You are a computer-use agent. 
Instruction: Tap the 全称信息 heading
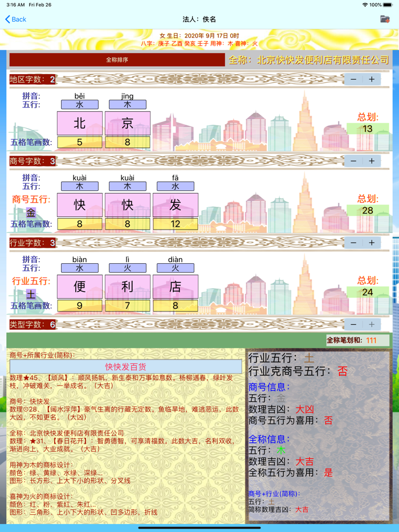(x=269, y=439)
